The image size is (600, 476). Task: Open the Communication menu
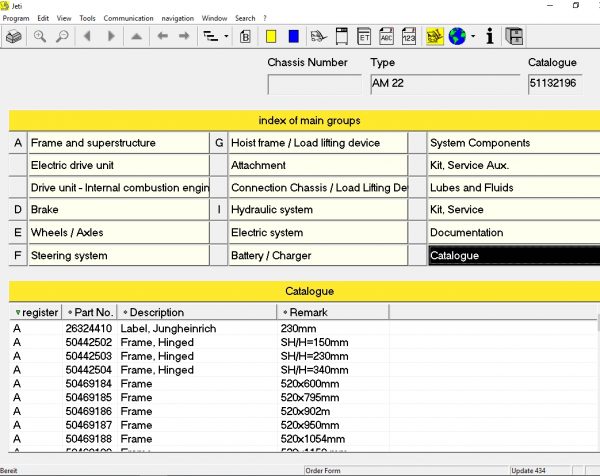(128, 18)
